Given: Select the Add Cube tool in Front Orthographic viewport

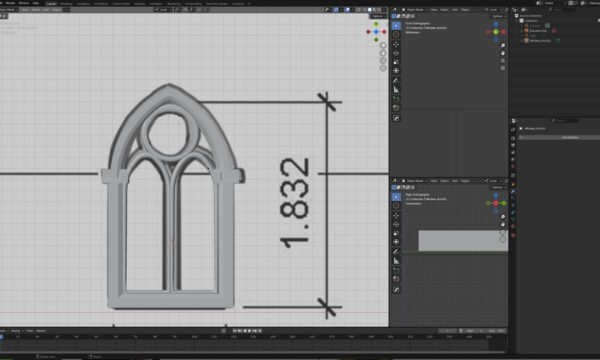Looking at the screenshot, I should tap(396, 99).
